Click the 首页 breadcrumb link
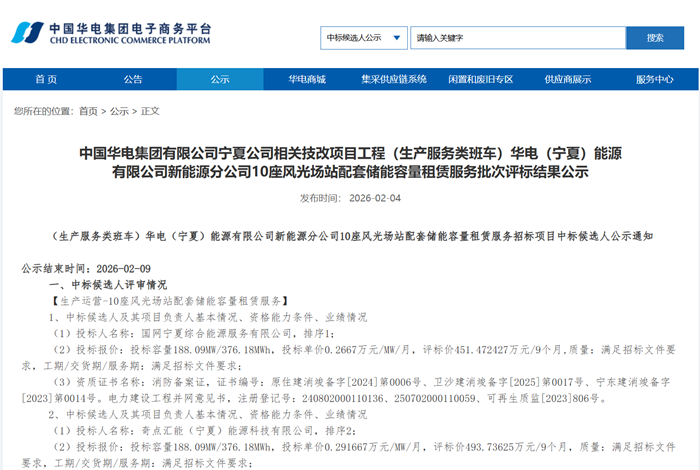 pyautogui.click(x=89, y=111)
